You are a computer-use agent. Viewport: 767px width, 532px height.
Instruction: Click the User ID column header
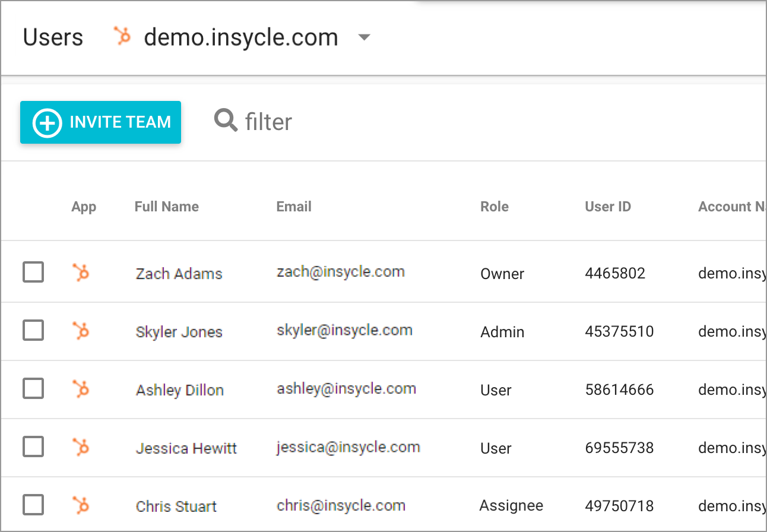click(608, 206)
